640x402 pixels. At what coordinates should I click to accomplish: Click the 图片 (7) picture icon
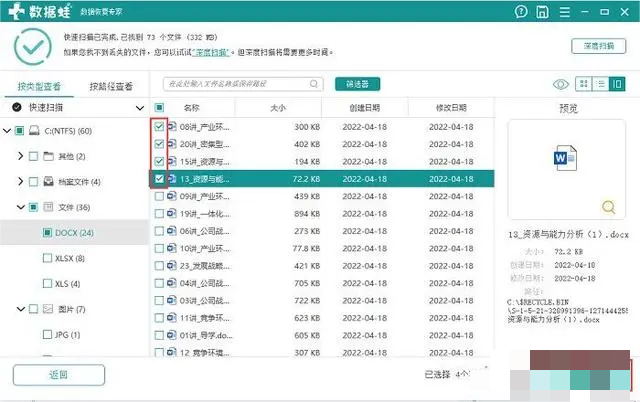tap(48, 309)
